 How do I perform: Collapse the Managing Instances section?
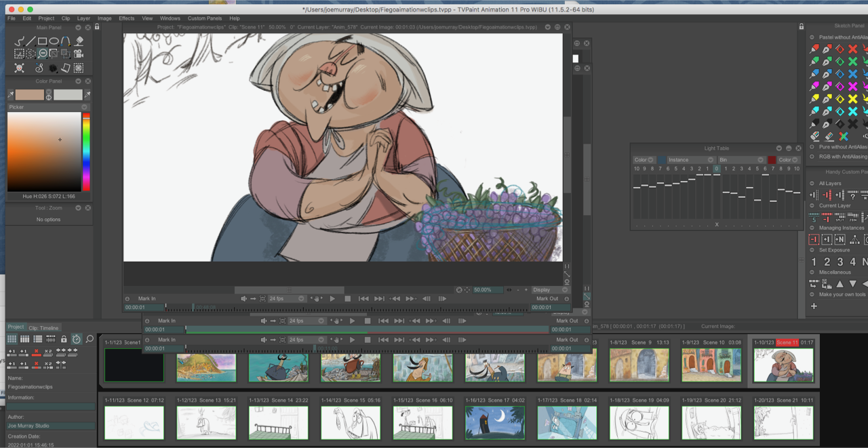click(x=812, y=228)
